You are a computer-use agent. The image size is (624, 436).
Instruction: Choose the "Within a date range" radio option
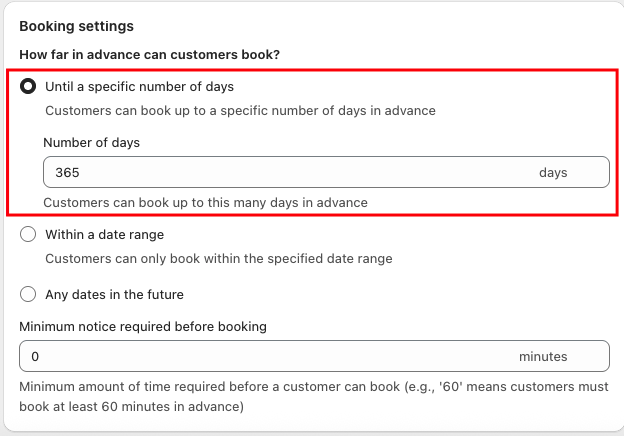coord(29,235)
